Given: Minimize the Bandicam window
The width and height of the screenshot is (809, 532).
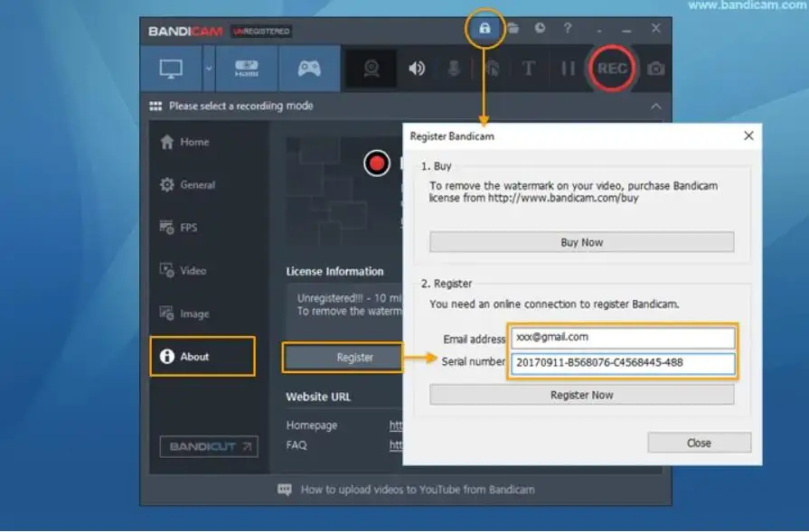Looking at the screenshot, I should tap(626, 30).
